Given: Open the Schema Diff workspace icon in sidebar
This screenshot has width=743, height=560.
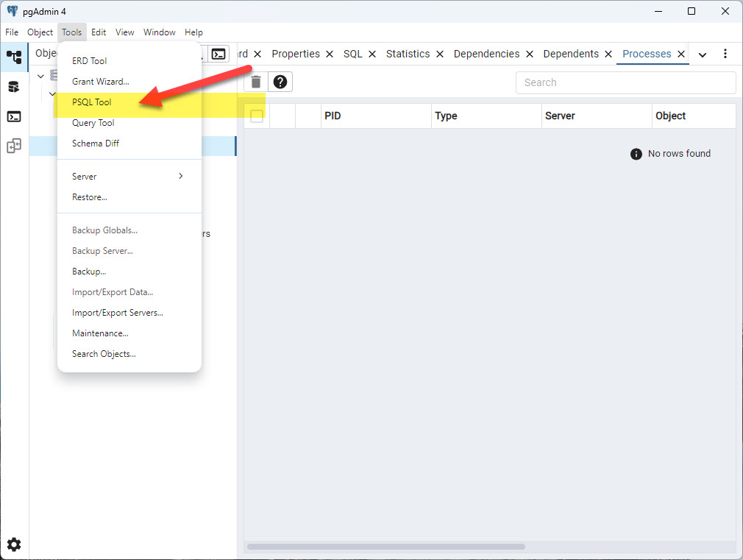Looking at the screenshot, I should (x=14, y=146).
